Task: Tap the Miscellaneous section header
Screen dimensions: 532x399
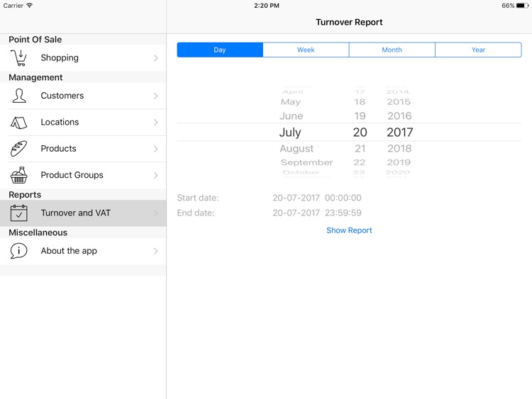Action: click(x=38, y=232)
